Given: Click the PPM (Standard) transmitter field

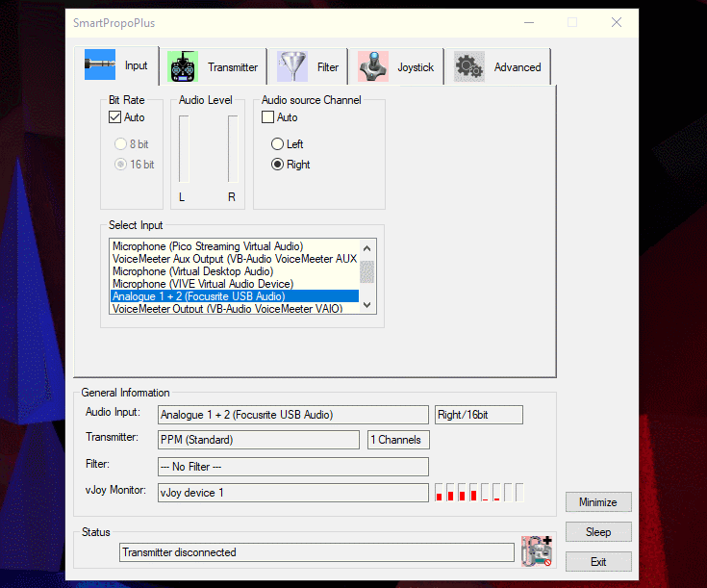Looking at the screenshot, I should [x=259, y=440].
